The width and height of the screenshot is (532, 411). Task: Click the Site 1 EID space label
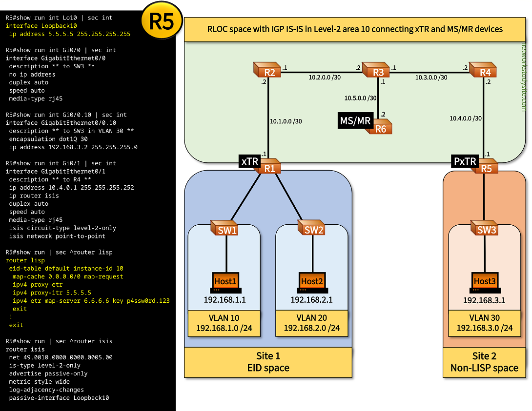[x=268, y=362]
